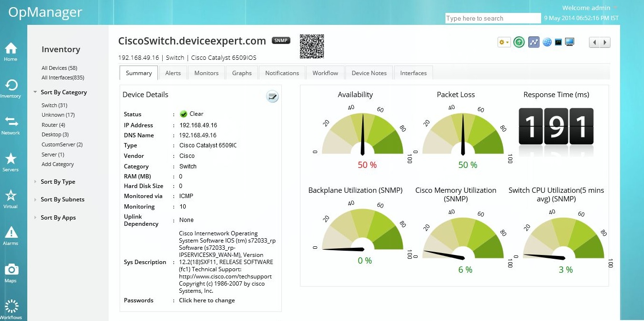Open the Interfaces tab

point(413,73)
